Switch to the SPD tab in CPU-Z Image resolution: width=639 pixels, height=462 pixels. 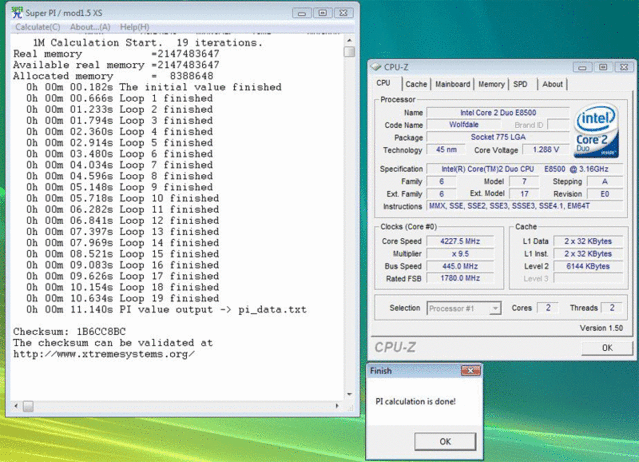(x=520, y=84)
